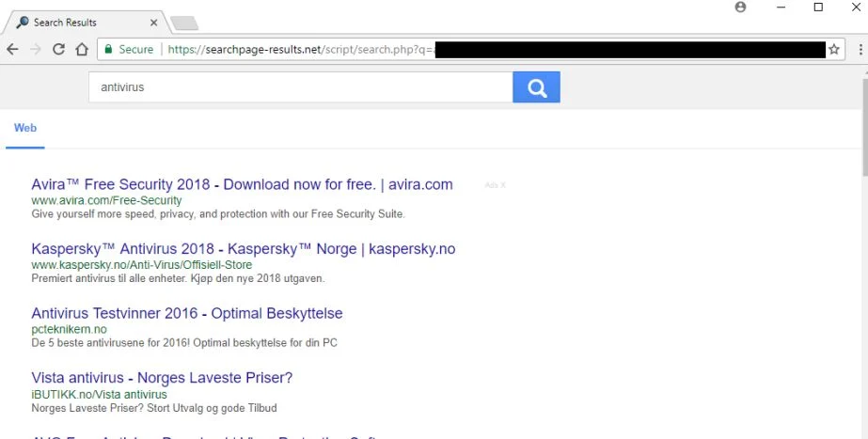Focus the antivirus search box
Viewport: 868px width, 439px height.
pos(301,86)
